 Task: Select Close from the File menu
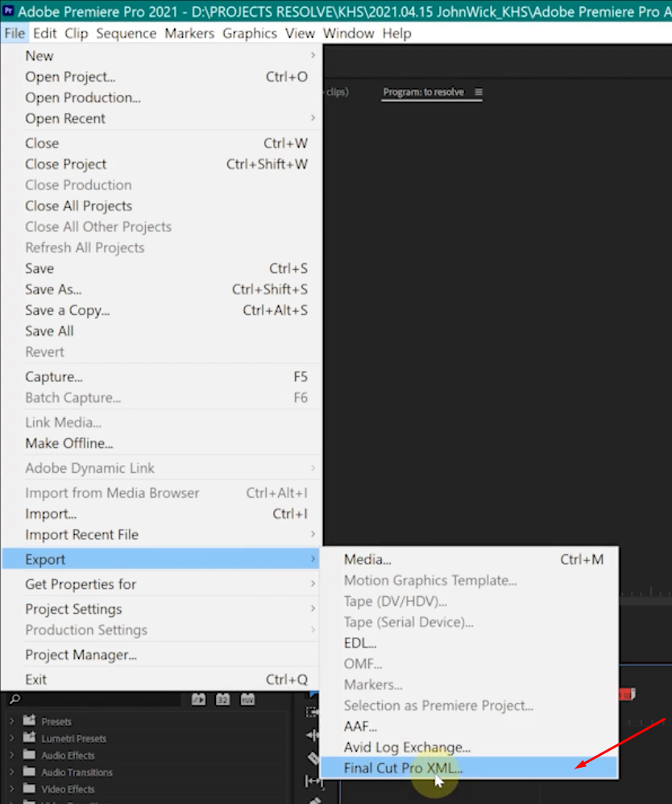click(x=161, y=143)
